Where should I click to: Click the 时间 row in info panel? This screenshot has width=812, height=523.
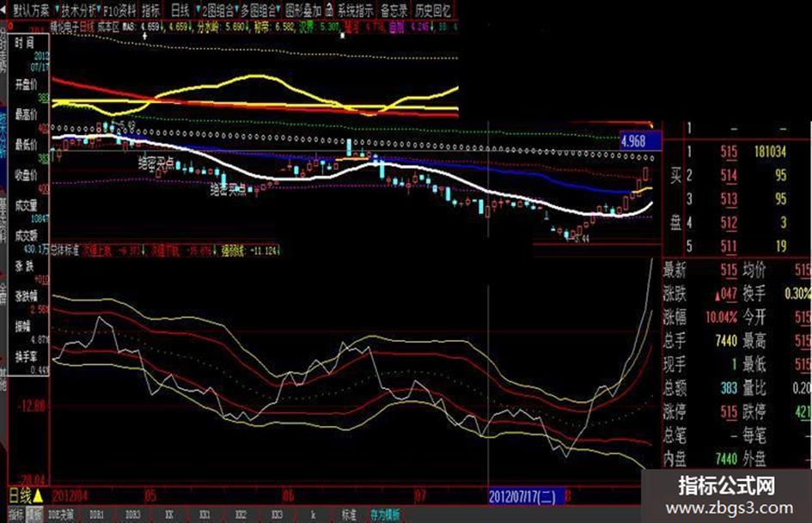tap(24, 44)
